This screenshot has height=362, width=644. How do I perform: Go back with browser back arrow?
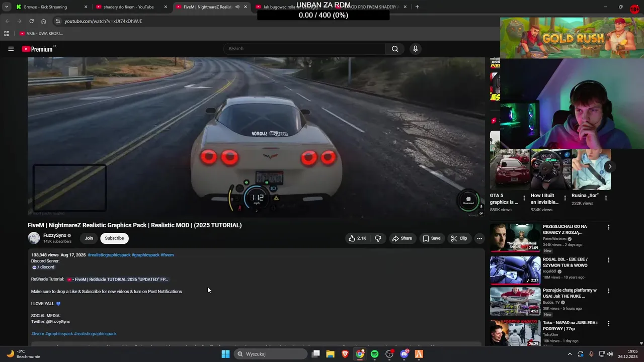tap(7, 21)
